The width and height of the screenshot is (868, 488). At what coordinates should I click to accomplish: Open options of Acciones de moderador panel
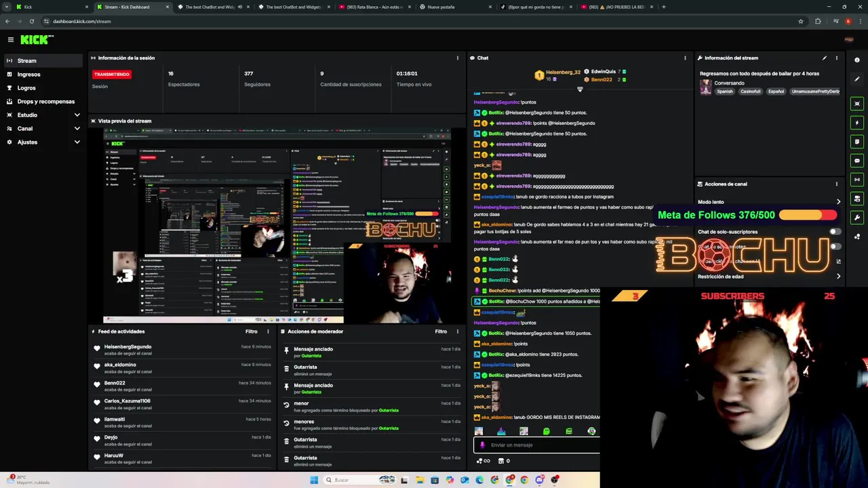pyautogui.click(x=457, y=332)
